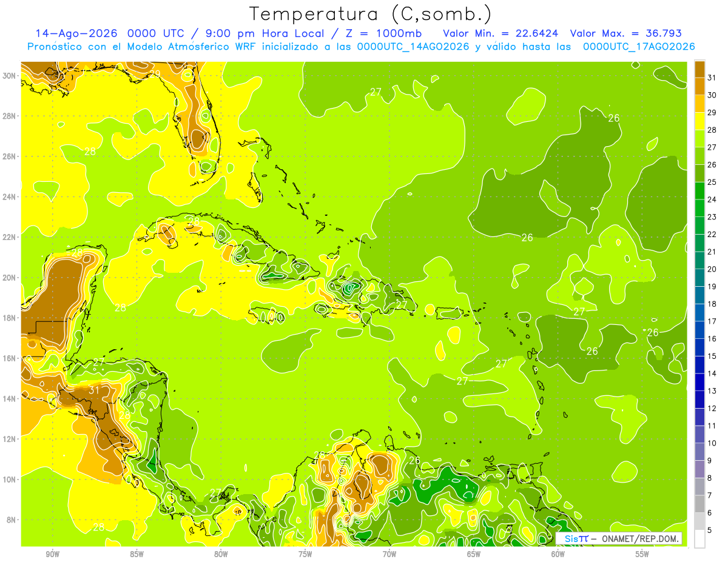Click the '14N' latitude axis label
Viewport: 728px width, 562px height.
point(9,399)
